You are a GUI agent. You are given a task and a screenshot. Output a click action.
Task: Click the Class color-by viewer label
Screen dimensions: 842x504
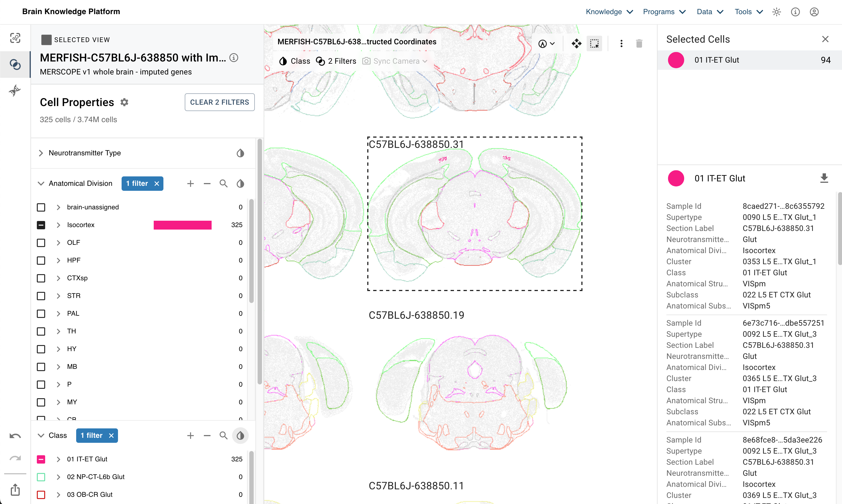(x=294, y=61)
